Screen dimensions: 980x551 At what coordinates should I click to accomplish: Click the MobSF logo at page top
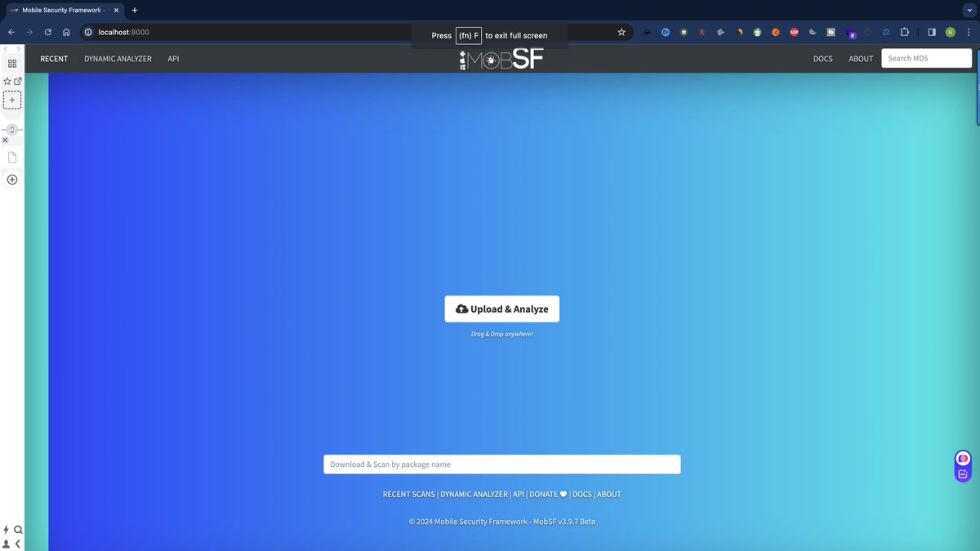tap(500, 58)
